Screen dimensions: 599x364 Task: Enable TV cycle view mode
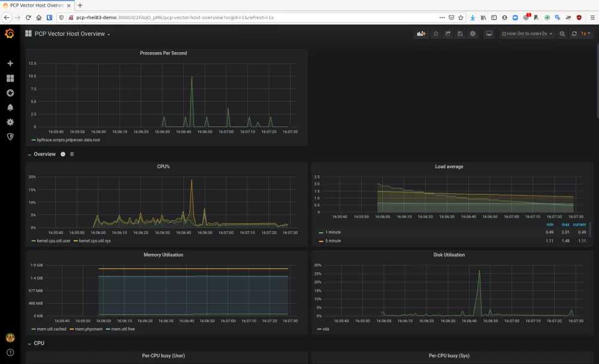tap(489, 34)
